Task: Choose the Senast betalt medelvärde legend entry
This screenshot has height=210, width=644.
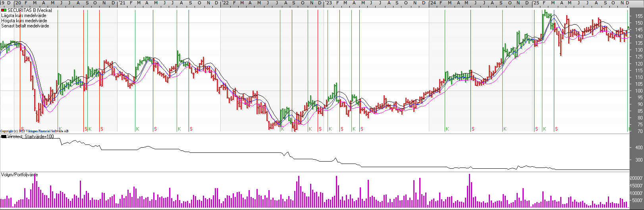Action: (x=25, y=26)
